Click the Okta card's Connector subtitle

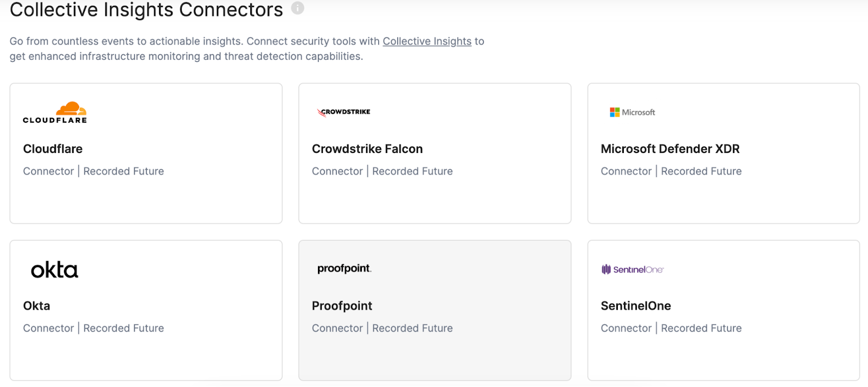pyautogui.click(x=48, y=328)
